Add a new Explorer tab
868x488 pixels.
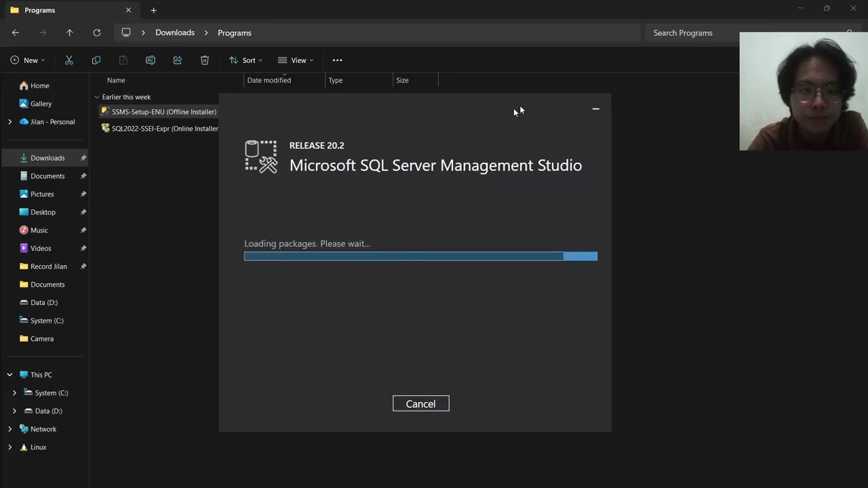pos(153,10)
